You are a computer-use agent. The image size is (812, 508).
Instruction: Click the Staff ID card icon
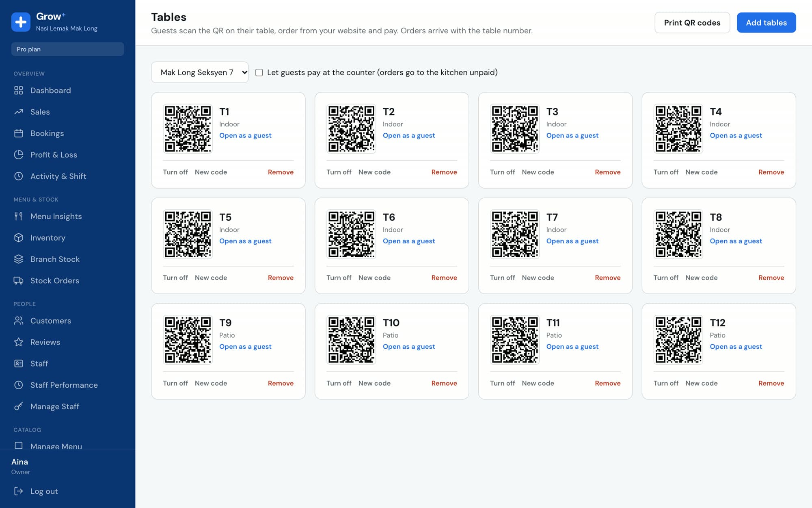click(x=19, y=363)
